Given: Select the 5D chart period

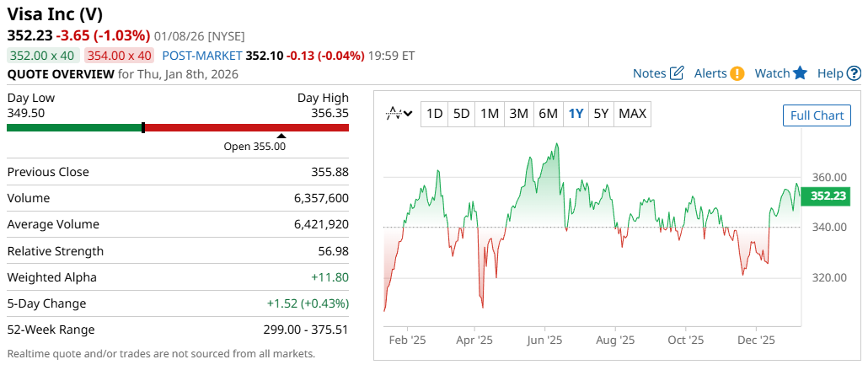Looking at the screenshot, I should point(461,114).
